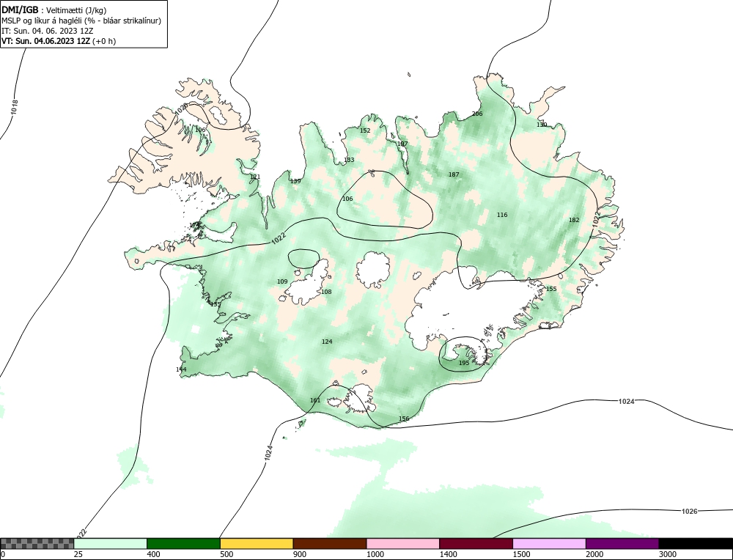Select the yellow 500–900 legend swatch

coord(257,544)
